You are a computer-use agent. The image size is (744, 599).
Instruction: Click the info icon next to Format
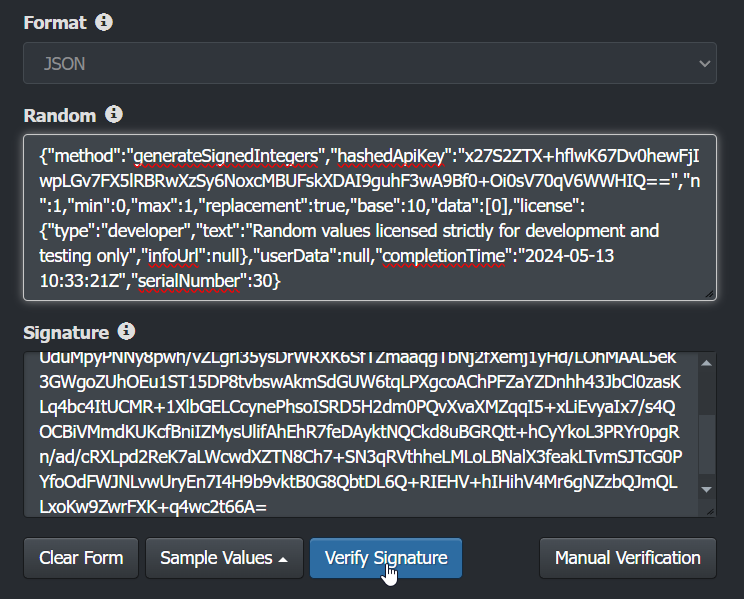point(105,21)
